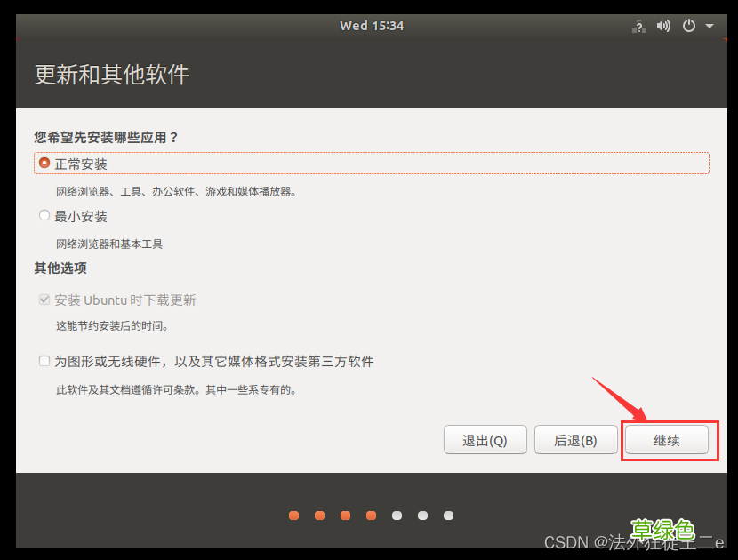
Task: Click the second orange progress dot
Action: pos(319,515)
